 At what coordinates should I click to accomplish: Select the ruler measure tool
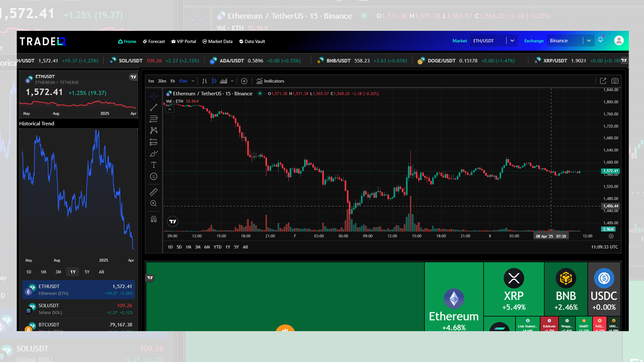[154, 192]
